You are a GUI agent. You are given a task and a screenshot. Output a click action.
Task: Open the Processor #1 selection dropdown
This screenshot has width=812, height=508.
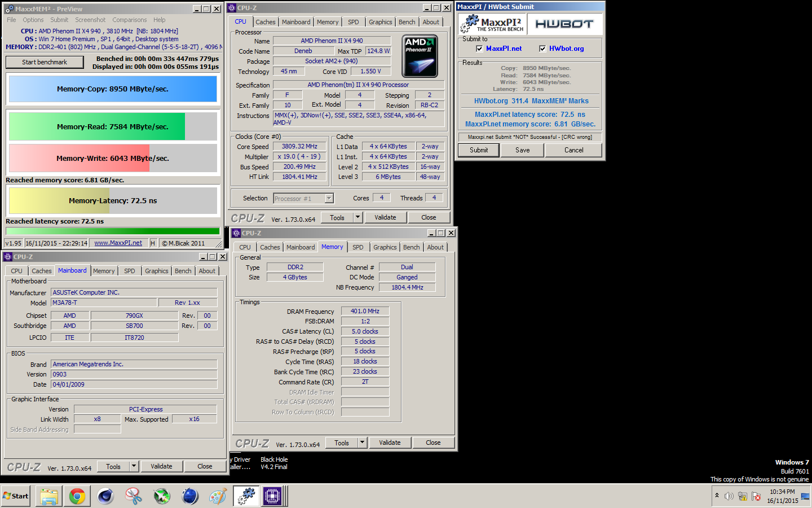[329, 199]
